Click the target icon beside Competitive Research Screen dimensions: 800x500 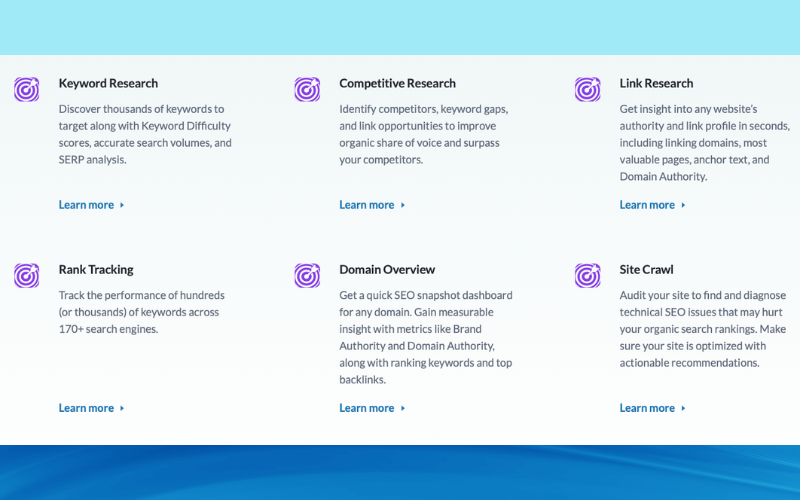[307, 90]
